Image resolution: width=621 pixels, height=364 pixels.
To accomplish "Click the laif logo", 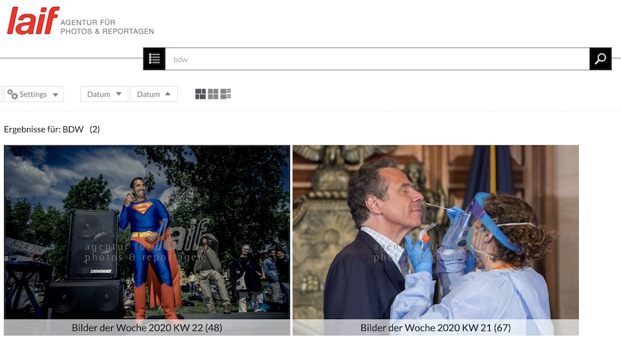I will [x=33, y=21].
